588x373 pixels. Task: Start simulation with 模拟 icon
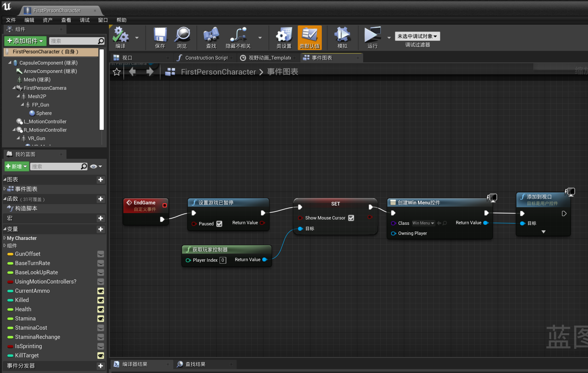(342, 38)
